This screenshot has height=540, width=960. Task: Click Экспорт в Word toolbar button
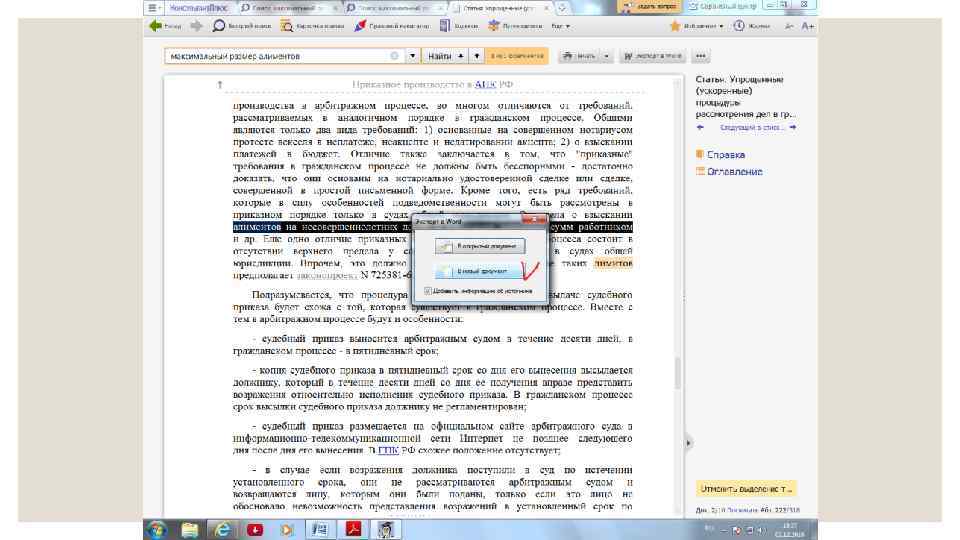coord(653,56)
